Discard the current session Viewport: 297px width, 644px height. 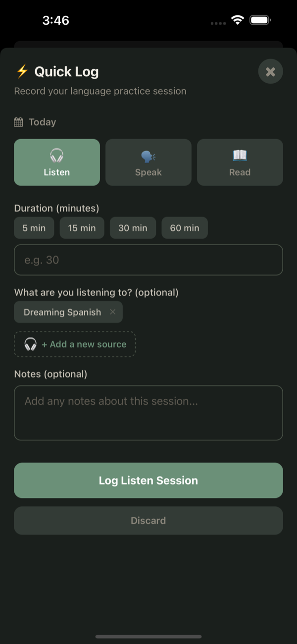point(148,520)
